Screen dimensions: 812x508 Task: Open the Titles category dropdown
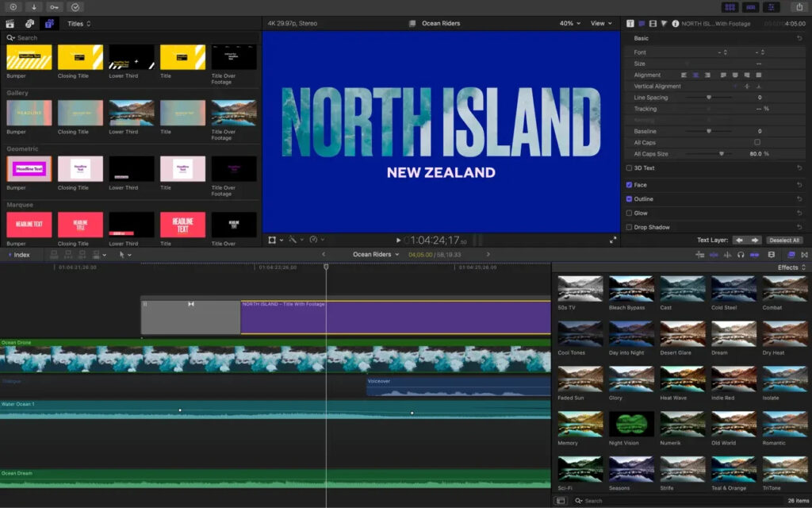point(79,24)
